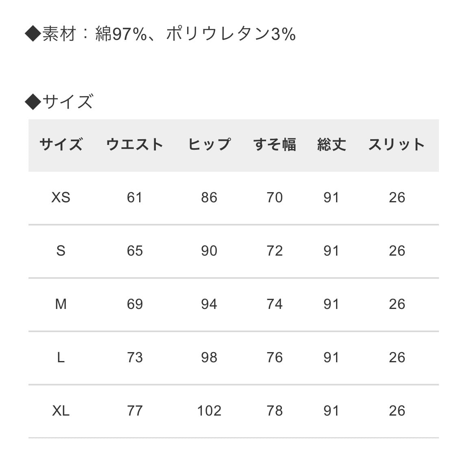The image size is (476, 451).
Task: Click the S hem width value 72
Action: click(275, 251)
